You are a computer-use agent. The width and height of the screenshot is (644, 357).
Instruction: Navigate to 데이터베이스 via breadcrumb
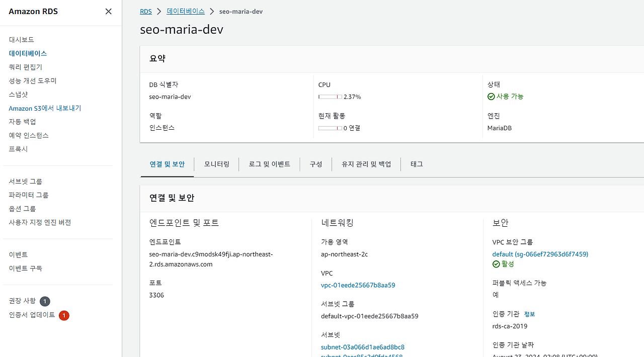(185, 11)
